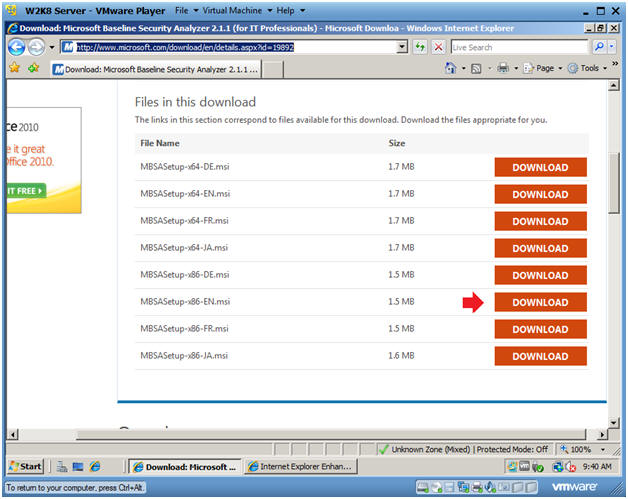The width and height of the screenshot is (628, 499).
Task: Expand the Print options dropdown arrow
Action: pyautogui.click(x=516, y=68)
